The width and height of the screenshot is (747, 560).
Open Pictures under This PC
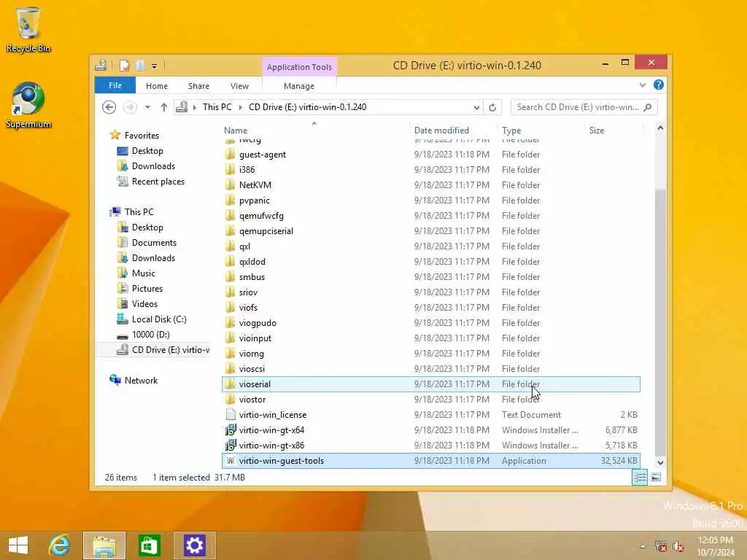click(x=147, y=289)
